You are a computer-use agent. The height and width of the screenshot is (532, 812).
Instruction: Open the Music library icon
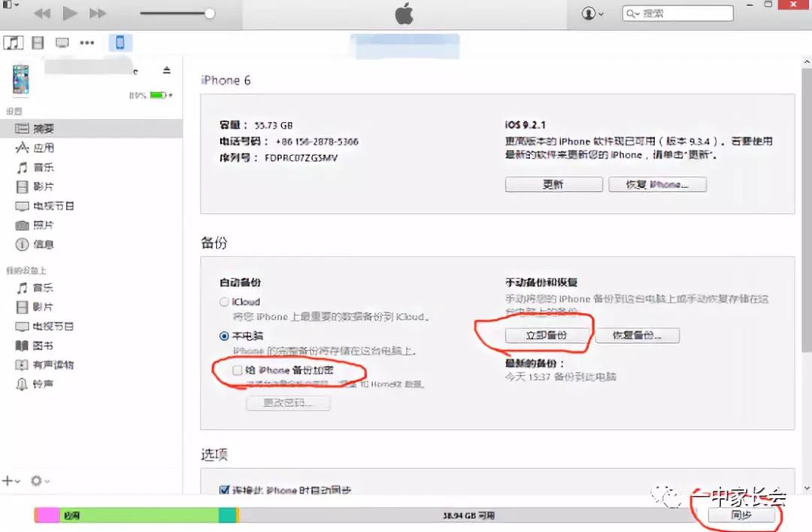click(14, 43)
